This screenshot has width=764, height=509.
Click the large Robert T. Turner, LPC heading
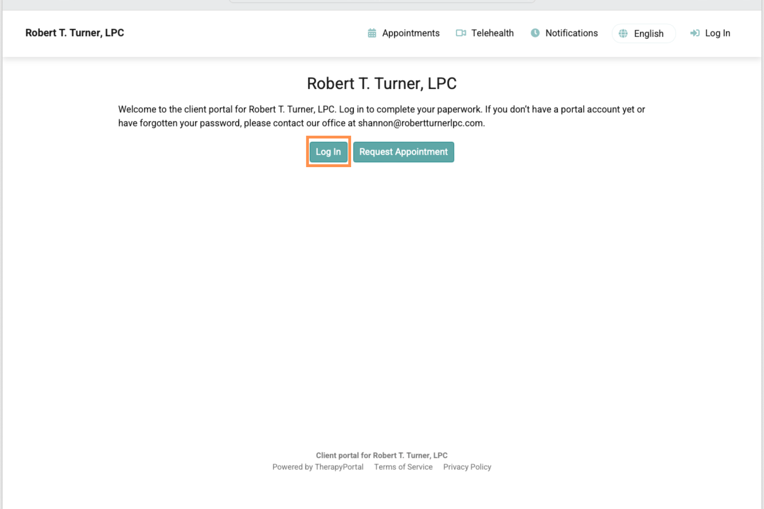click(x=382, y=84)
